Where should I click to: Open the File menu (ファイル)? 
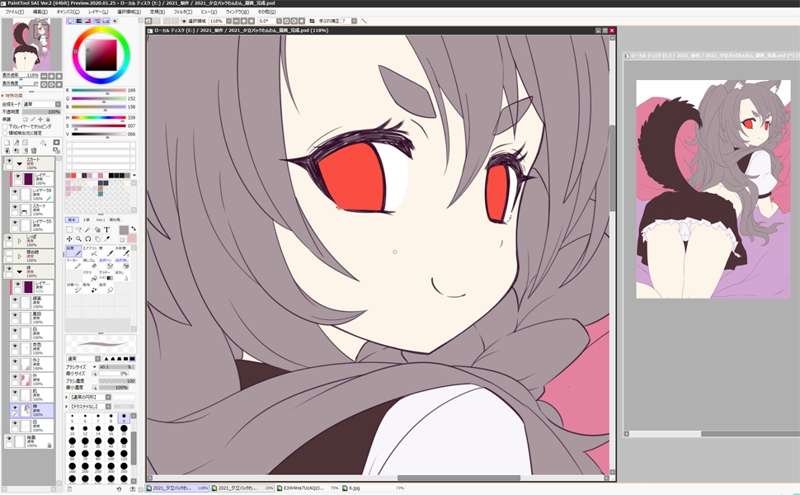(14, 11)
